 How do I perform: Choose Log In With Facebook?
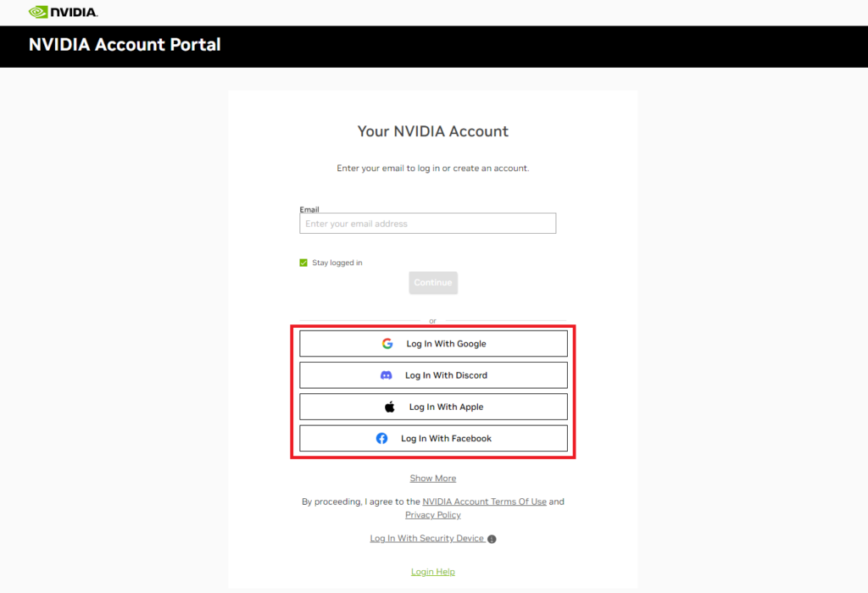433,438
